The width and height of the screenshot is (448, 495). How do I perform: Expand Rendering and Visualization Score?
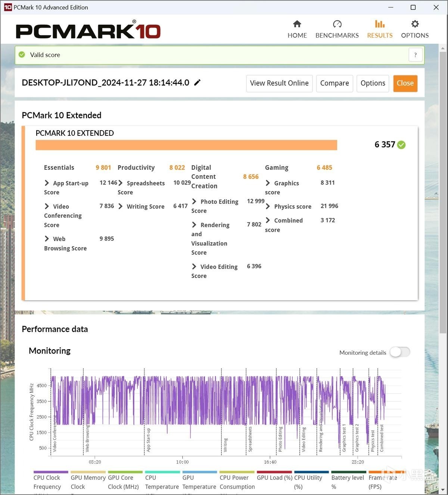tap(194, 225)
